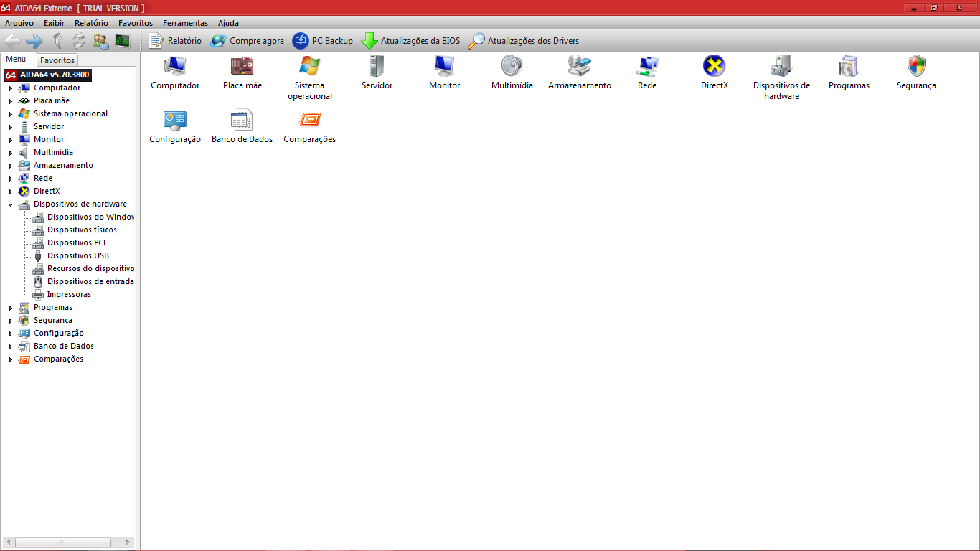Expand the Programas tree node

pyautogui.click(x=11, y=308)
